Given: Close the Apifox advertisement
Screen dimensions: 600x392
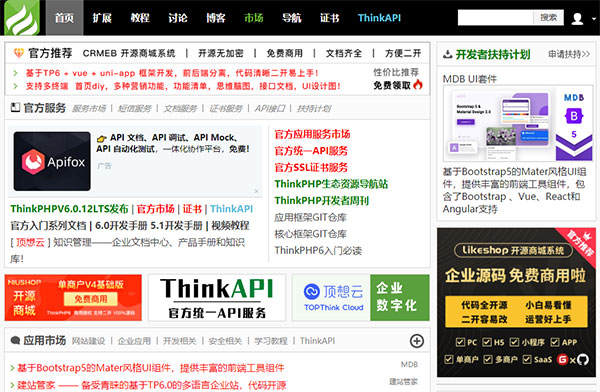Looking at the screenshot, I should (x=256, y=191).
